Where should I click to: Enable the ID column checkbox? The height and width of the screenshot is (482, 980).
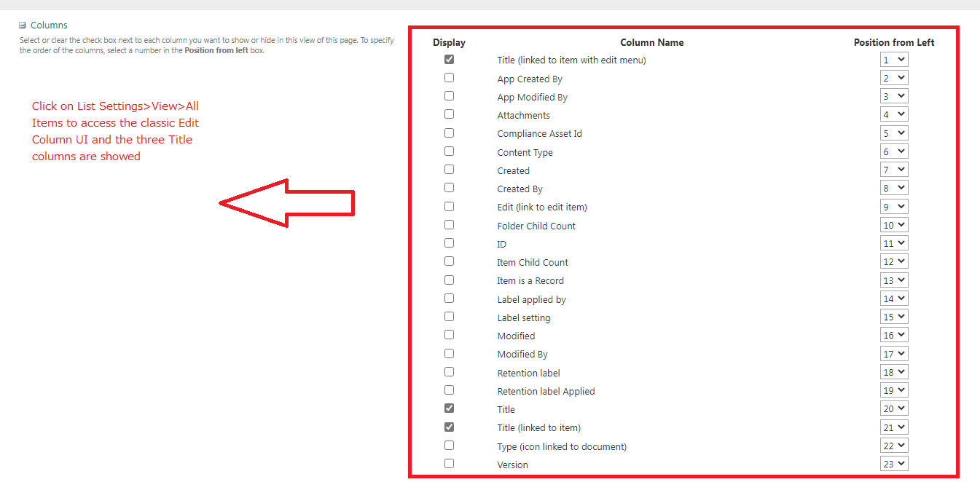(x=449, y=243)
